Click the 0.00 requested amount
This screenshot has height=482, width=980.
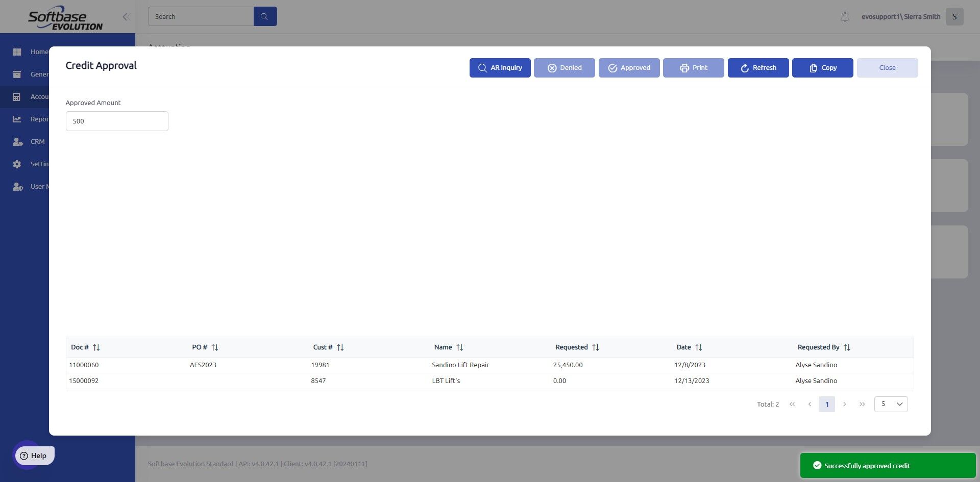coord(559,381)
